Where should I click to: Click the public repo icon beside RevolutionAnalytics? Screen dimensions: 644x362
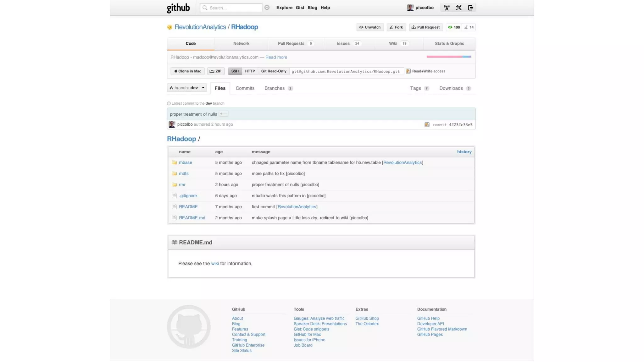pyautogui.click(x=170, y=27)
